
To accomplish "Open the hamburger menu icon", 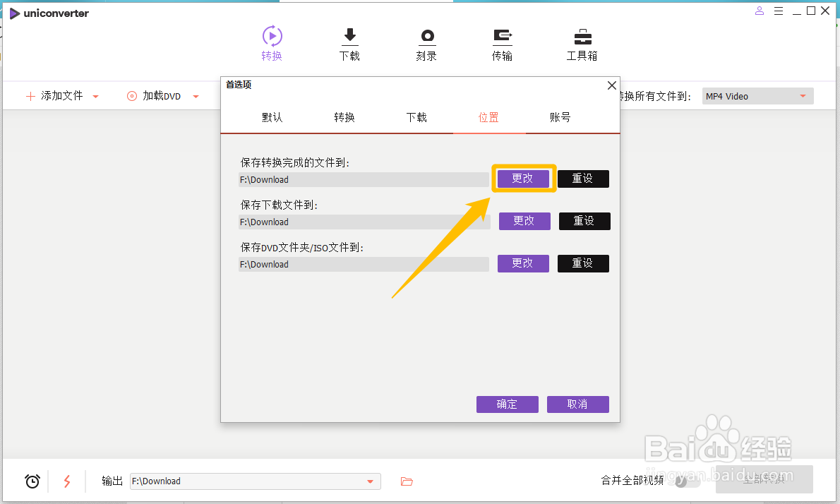I will (x=779, y=11).
